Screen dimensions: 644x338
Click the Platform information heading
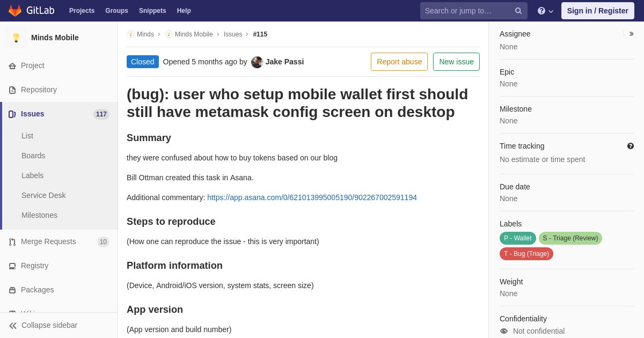tap(174, 266)
